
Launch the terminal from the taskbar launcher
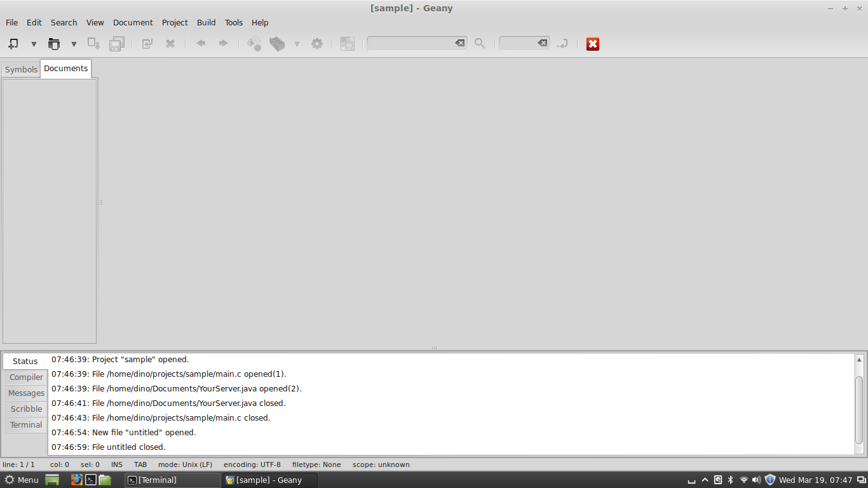91,480
